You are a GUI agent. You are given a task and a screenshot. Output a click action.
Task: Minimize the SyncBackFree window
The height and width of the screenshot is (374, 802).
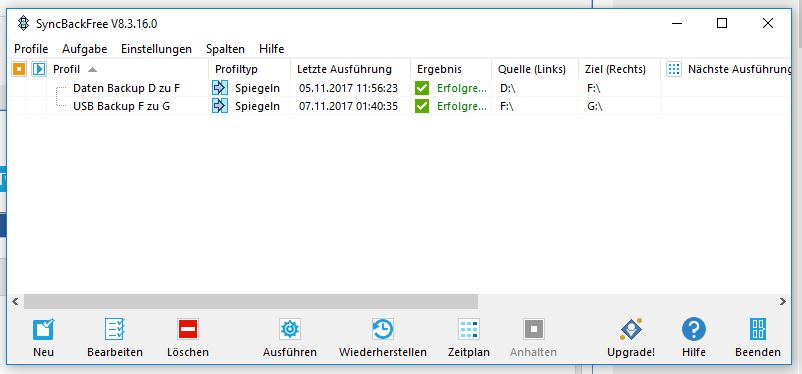pyautogui.click(x=677, y=23)
